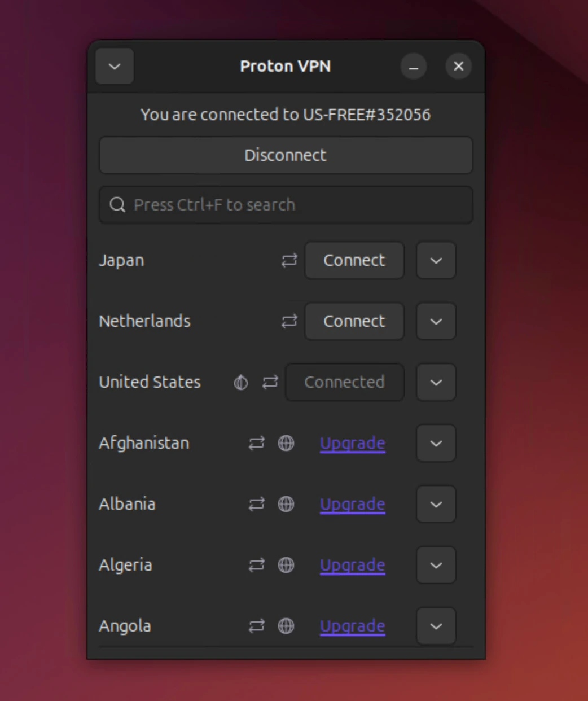Click the P2P icon next to Japan
This screenshot has width=588, height=701.
(288, 260)
